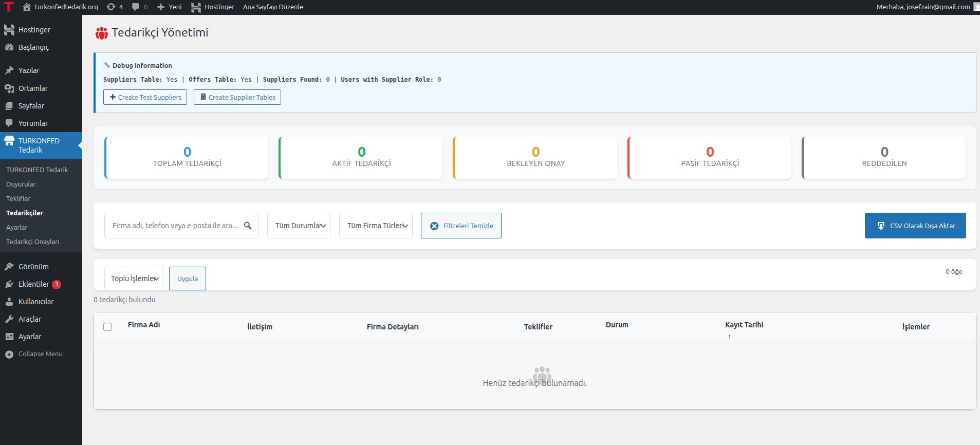Click the Toplam Tedarikçi stat card

tap(187, 158)
